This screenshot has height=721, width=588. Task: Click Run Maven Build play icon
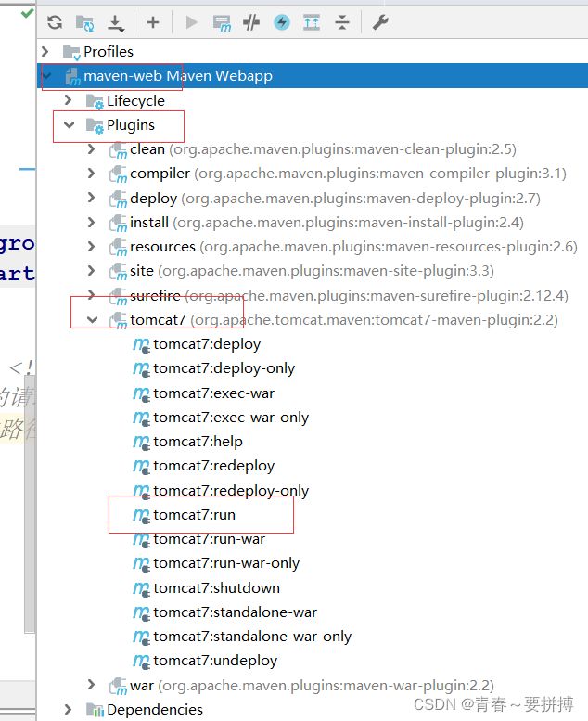pos(191,22)
